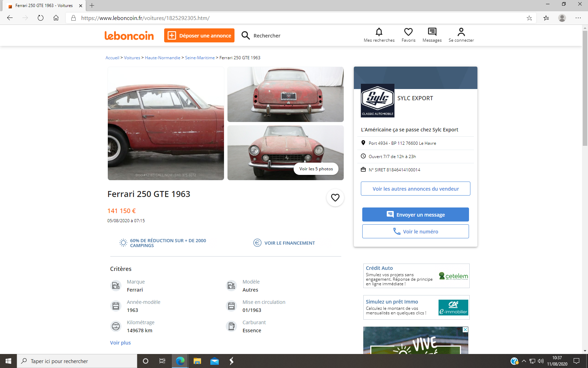Click Se connecter profile icon
This screenshot has height=368, width=588.
tap(461, 32)
